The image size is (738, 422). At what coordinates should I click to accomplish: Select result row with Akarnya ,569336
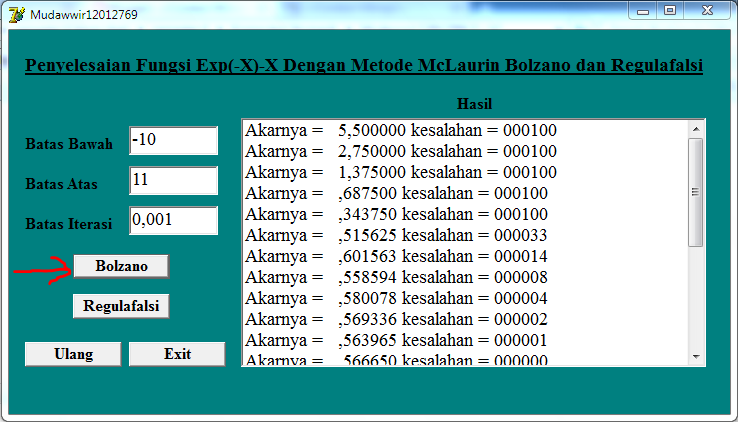[x=465, y=319]
